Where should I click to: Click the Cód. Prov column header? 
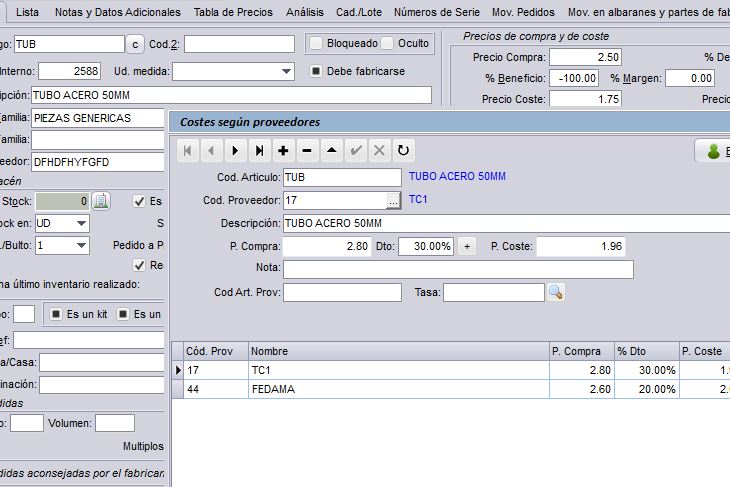coord(216,351)
